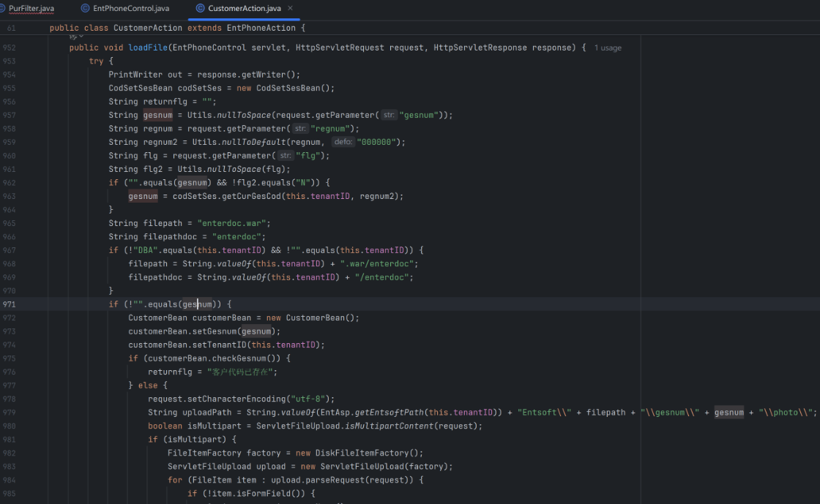
Task: Click the loadFile method name
Action: pos(148,48)
